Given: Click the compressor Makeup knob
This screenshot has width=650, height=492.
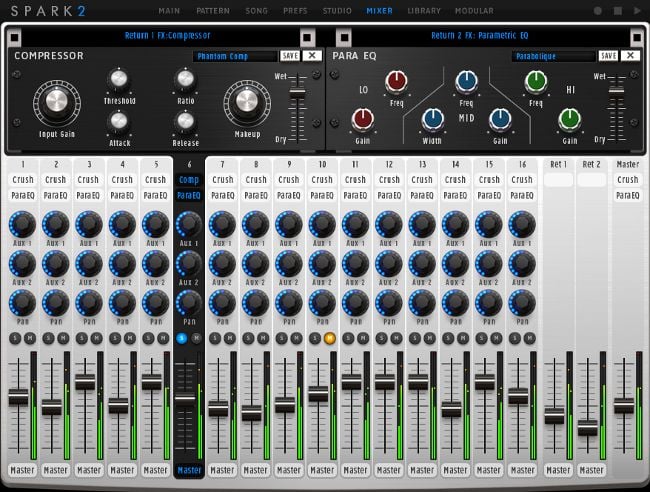Looking at the screenshot, I should (246, 102).
